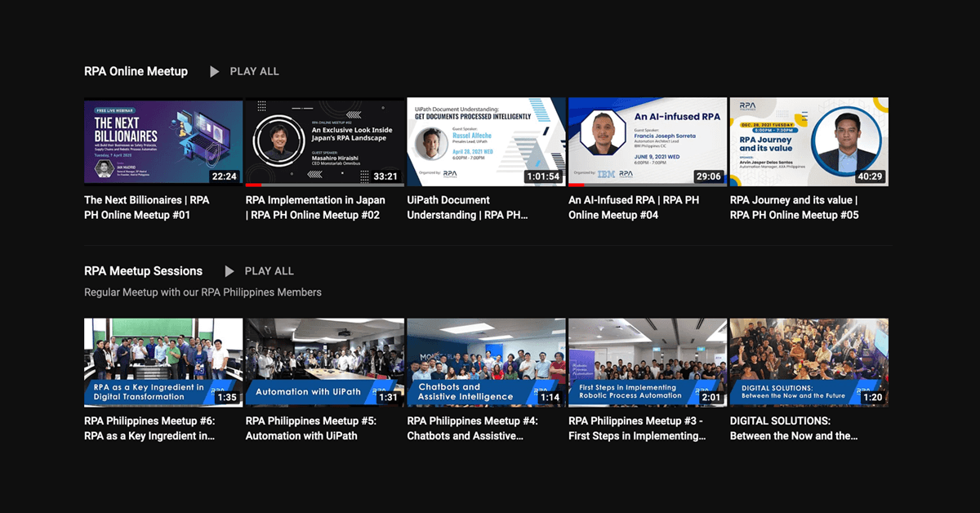Open the RPA Meetup Sessions playlist title
This screenshot has width=980, height=513.
[x=143, y=271]
